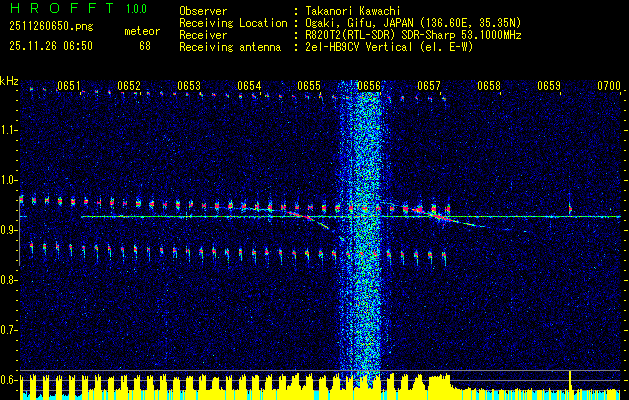Click the Receiving antenna label
The height and width of the screenshot is (400, 629).
tap(230, 47)
